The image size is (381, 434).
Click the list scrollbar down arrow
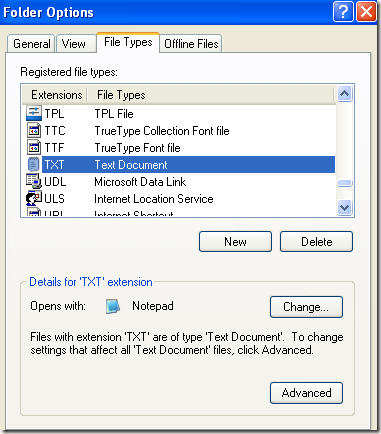[x=344, y=207]
